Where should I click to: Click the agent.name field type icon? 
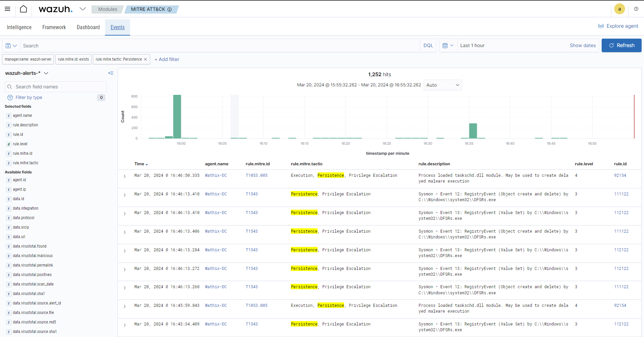(x=9, y=116)
